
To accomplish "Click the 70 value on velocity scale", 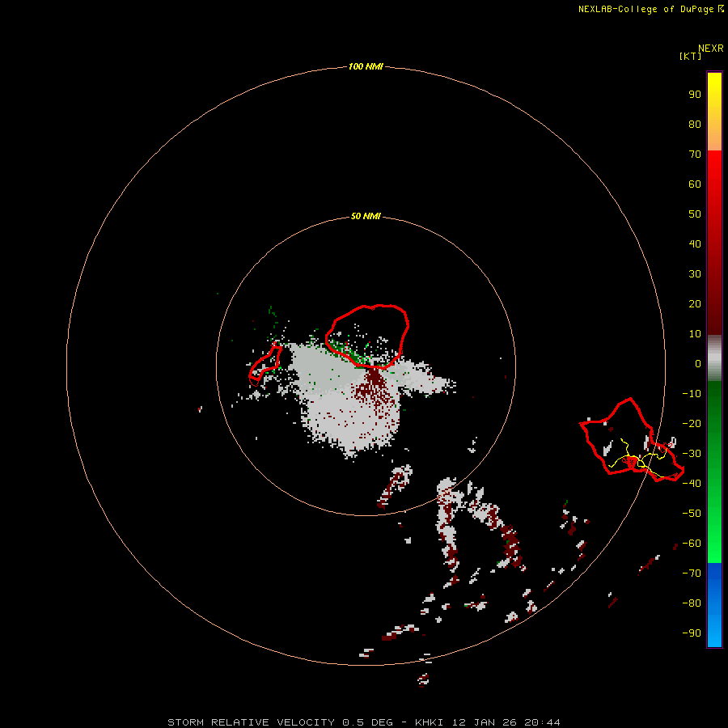I will pyautogui.click(x=695, y=154).
